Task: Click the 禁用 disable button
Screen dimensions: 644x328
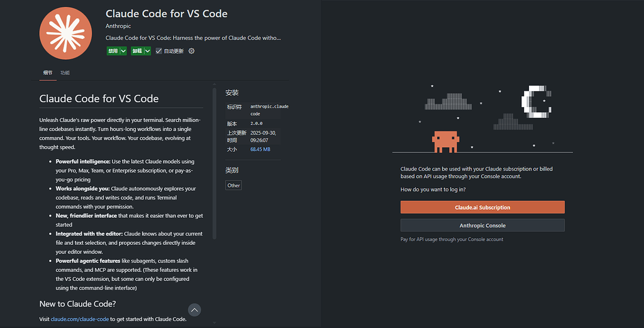Action: click(x=113, y=51)
